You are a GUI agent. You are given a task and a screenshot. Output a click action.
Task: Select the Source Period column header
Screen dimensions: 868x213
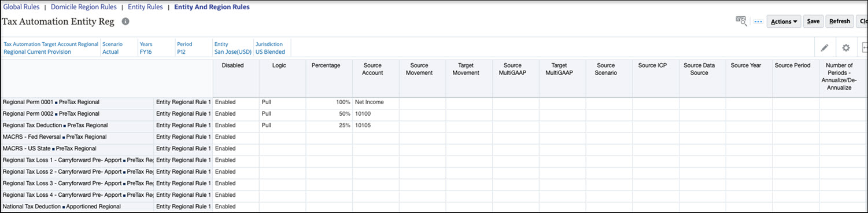(x=796, y=78)
